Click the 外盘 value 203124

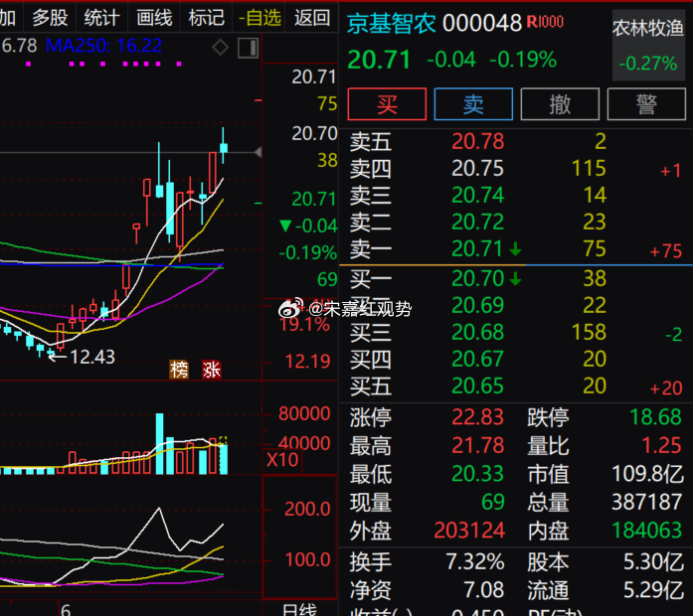click(469, 531)
